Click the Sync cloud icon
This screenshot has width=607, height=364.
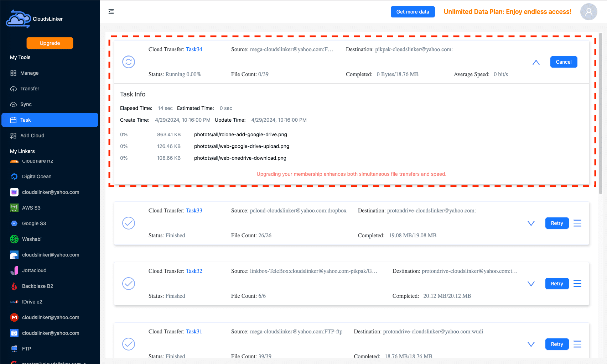pos(14,104)
